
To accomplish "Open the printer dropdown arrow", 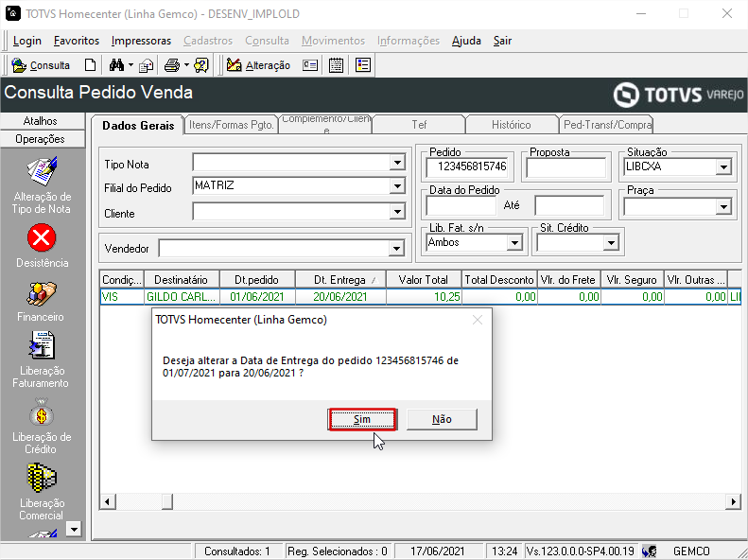I will [186, 65].
